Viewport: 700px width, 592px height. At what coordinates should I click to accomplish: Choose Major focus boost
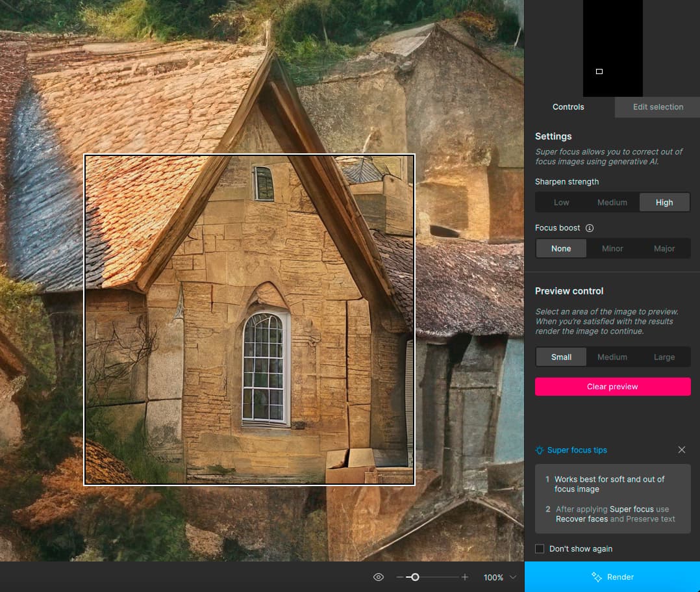coord(664,249)
